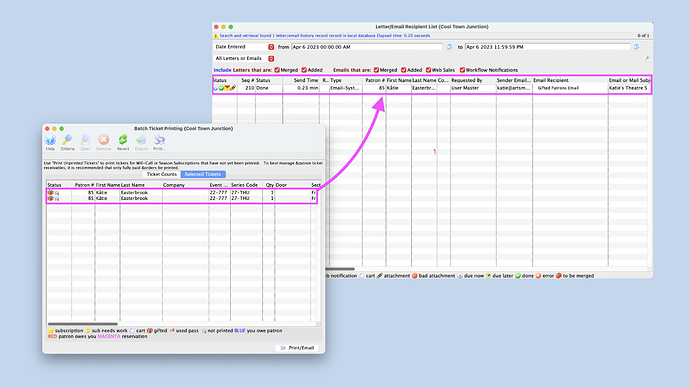Select the 'Katie's Theatre S' subject cell
The image size is (690, 388).
click(629, 88)
